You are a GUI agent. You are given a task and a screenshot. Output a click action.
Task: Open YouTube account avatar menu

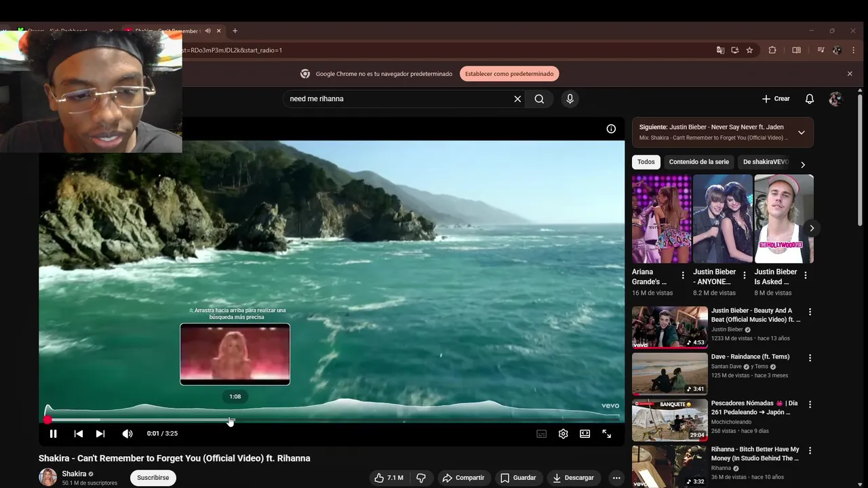[x=835, y=99]
